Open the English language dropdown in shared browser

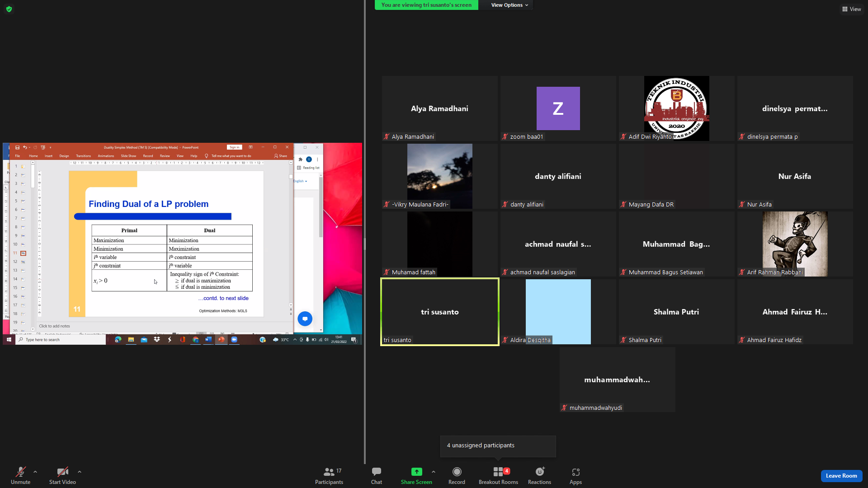tap(300, 181)
